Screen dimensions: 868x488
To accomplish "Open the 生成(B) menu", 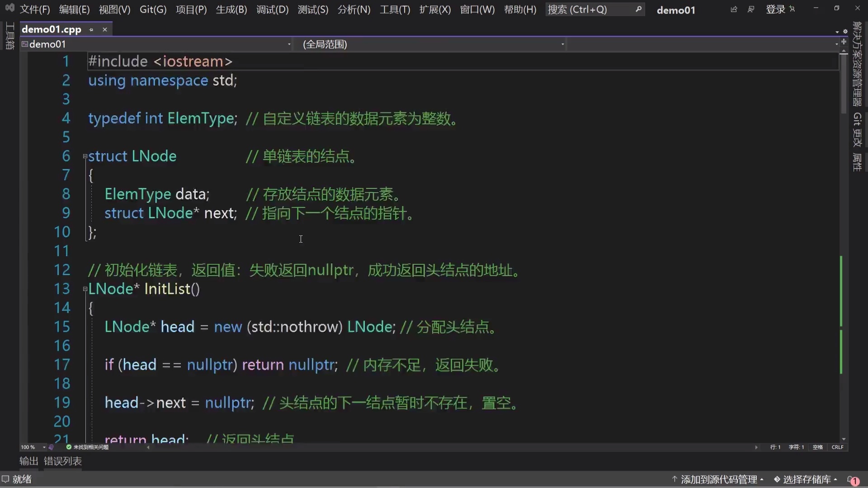I will [231, 9].
